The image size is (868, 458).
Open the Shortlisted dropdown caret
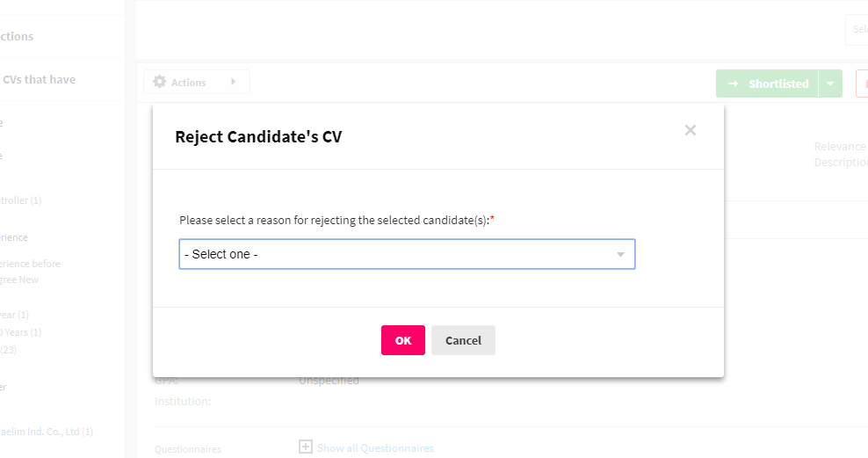point(830,84)
